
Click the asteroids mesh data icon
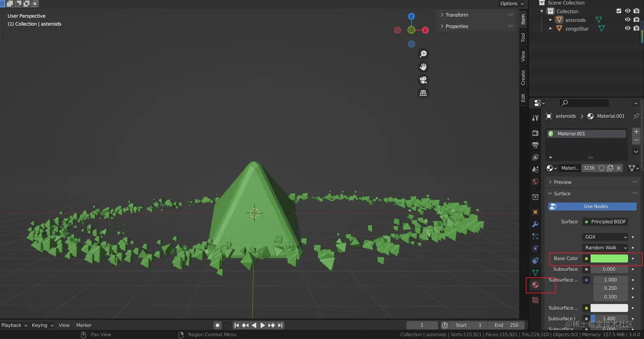tap(598, 20)
